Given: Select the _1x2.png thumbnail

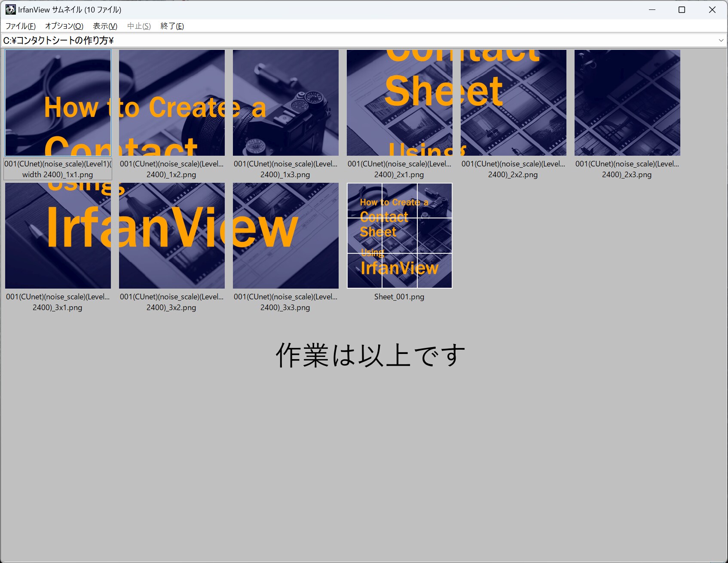Looking at the screenshot, I should tap(172, 103).
